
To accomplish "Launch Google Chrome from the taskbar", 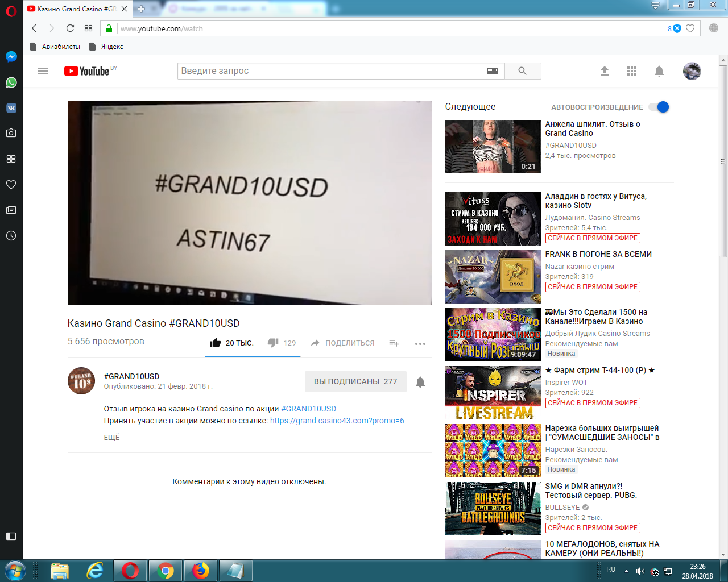I will pyautogui.click(x=166, y=571).
